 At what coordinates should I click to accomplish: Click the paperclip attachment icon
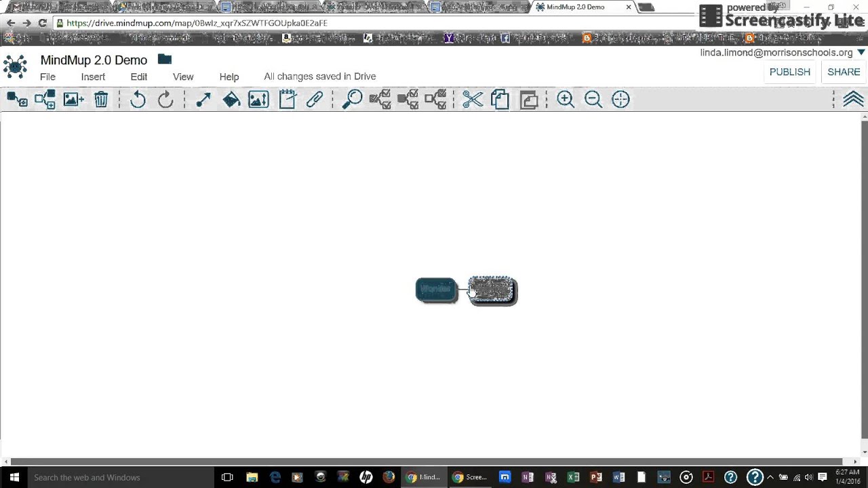coord(314,100)
